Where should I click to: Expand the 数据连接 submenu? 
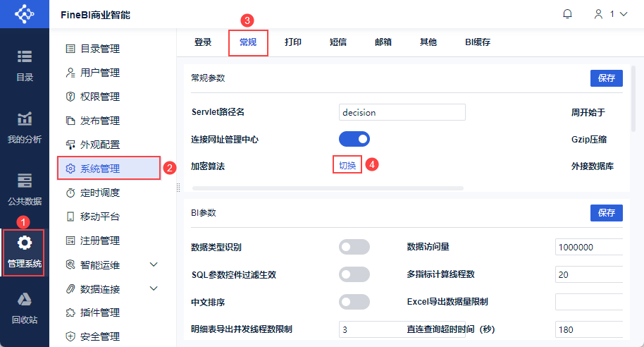154,288
